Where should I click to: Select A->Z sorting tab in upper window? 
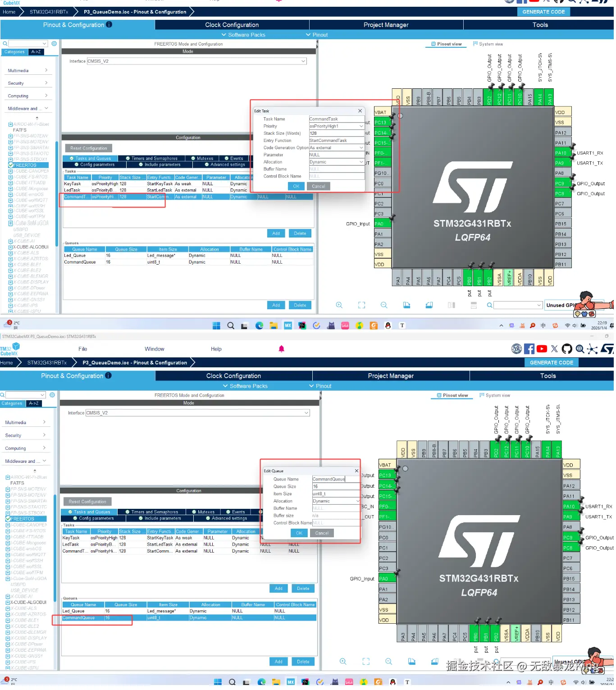(x=37, y=52)
